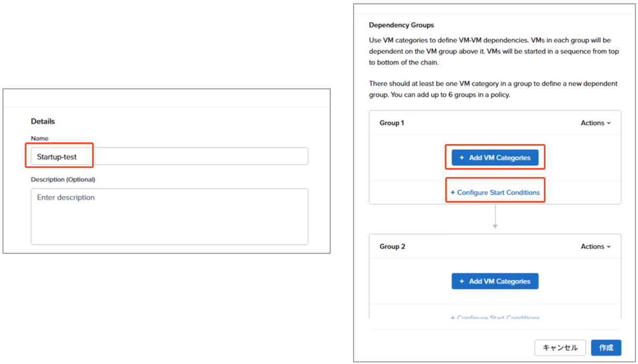The width and height of the screenshot is (638, 364).
Task: Click the Details section heading
Action: (43, 121)
